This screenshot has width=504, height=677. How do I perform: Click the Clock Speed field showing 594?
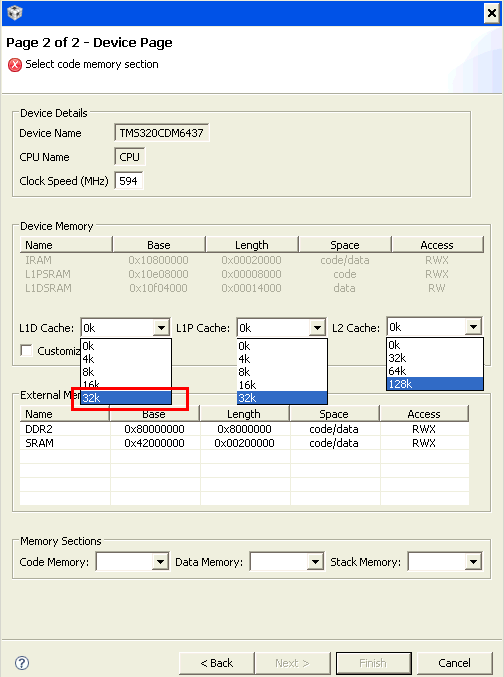click(x=128, y=180)
